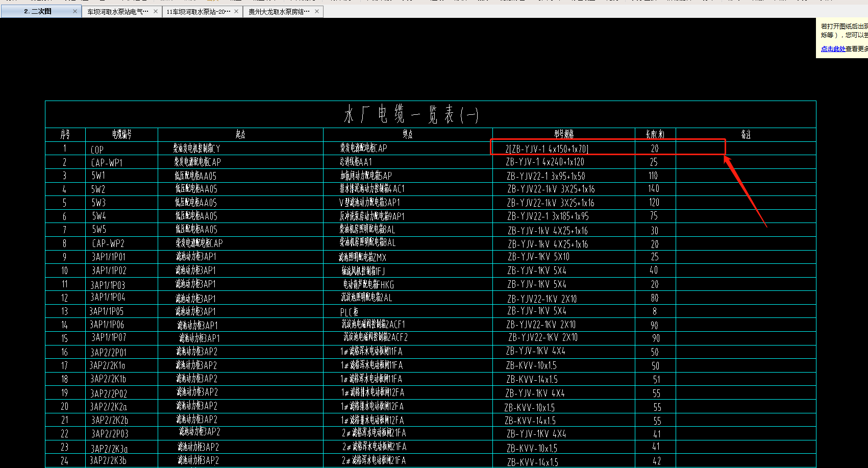Image resolution: width=868 pixels, height=468 pixels.
Task: Select cable number 3AP1/1P04
Action: [108, 297]
